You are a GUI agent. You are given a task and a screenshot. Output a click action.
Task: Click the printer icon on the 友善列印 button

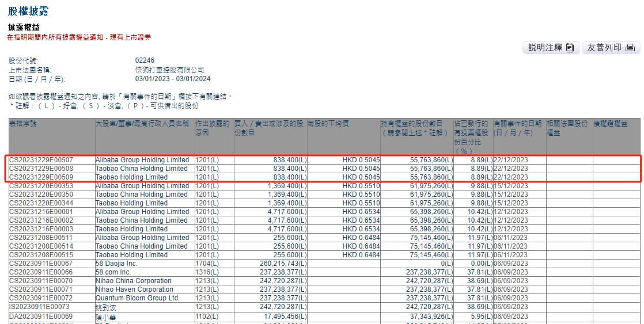point(630,48)
